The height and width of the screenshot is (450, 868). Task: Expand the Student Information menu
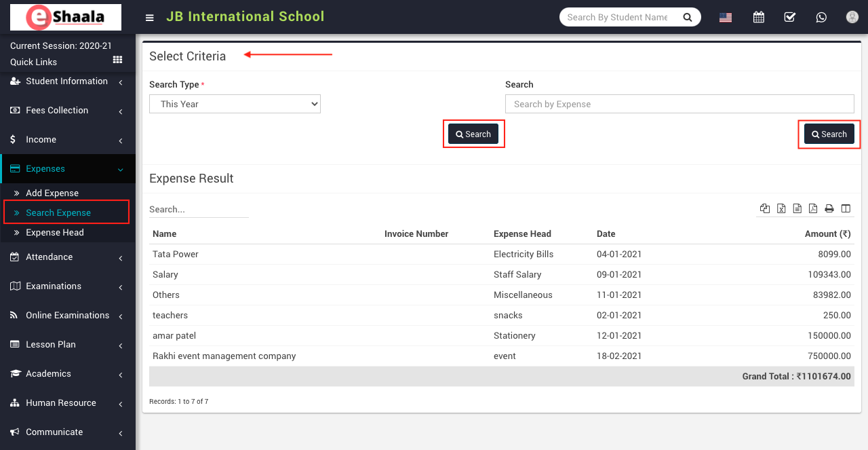[67, 81]
